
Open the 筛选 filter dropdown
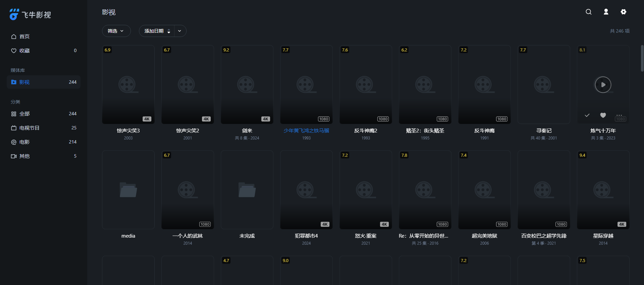pyautogui.click(x=116, y=31)
